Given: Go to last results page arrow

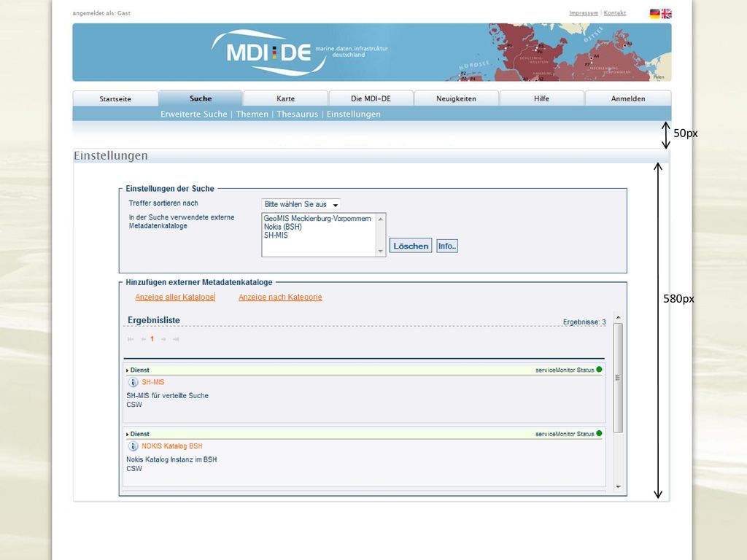Looking at the screenshot, I should pyautogui.click(x=176, y=339).
